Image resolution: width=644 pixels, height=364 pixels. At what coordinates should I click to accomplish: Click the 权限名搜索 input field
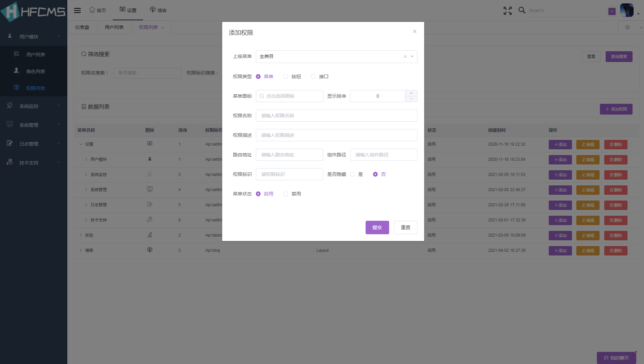point(147,73)
